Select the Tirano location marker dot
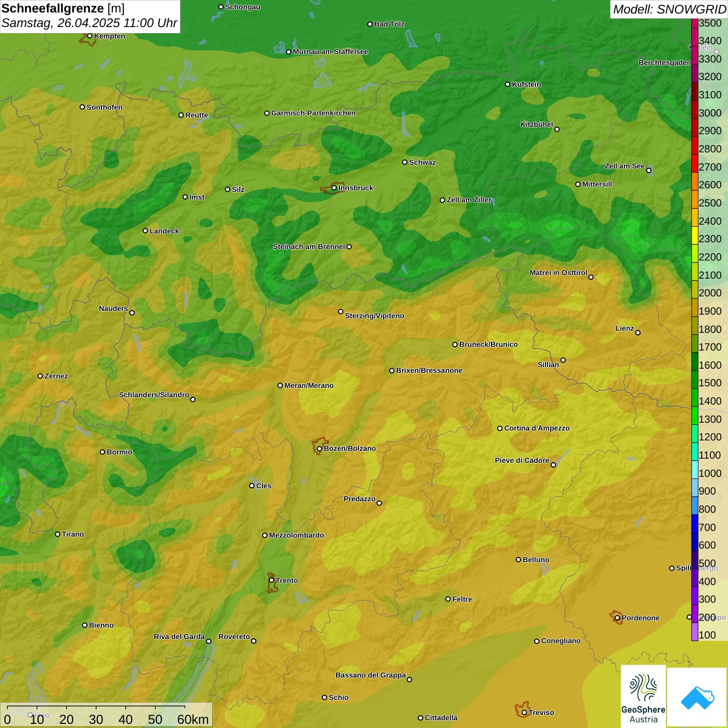Screen dimensions: 728x728 [x=58, y=534]
